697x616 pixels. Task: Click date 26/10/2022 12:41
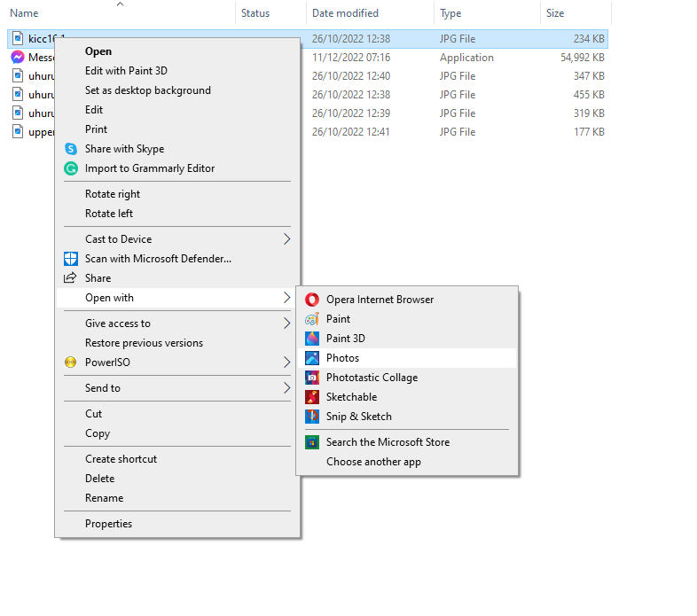[350, 132]
